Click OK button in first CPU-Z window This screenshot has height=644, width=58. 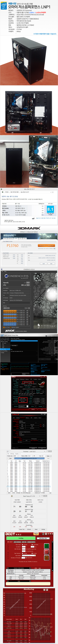coord(42,409)
